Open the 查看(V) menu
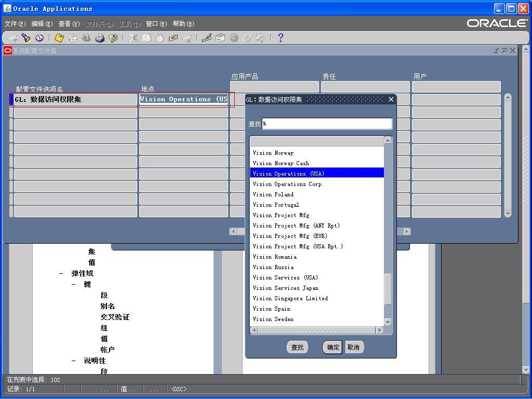Screen dimensions: 532x399 click(x=69, y=24)
